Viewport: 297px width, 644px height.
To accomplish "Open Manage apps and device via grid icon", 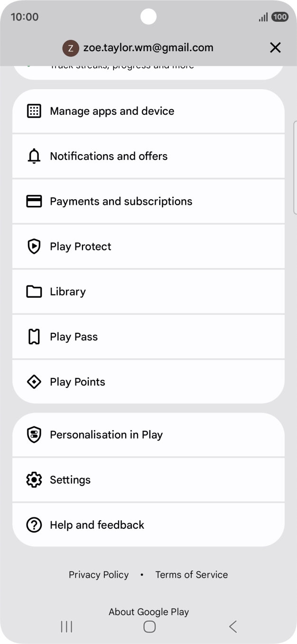I will pos(34,110).
